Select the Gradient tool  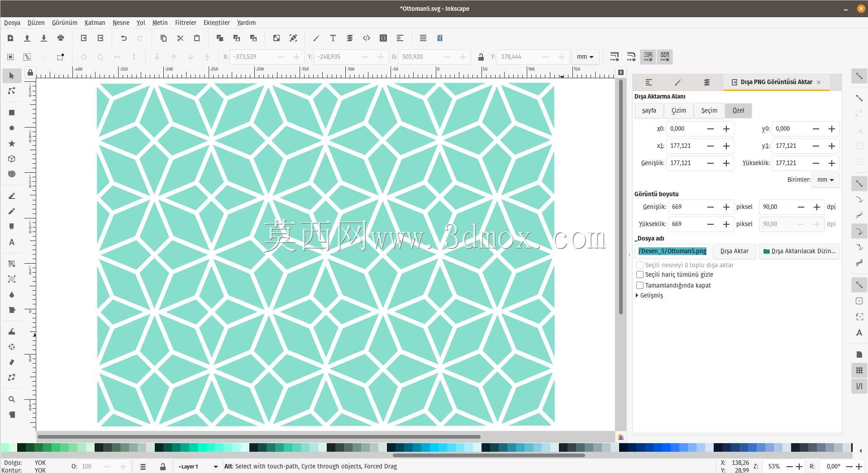click(x=12, y=264)
